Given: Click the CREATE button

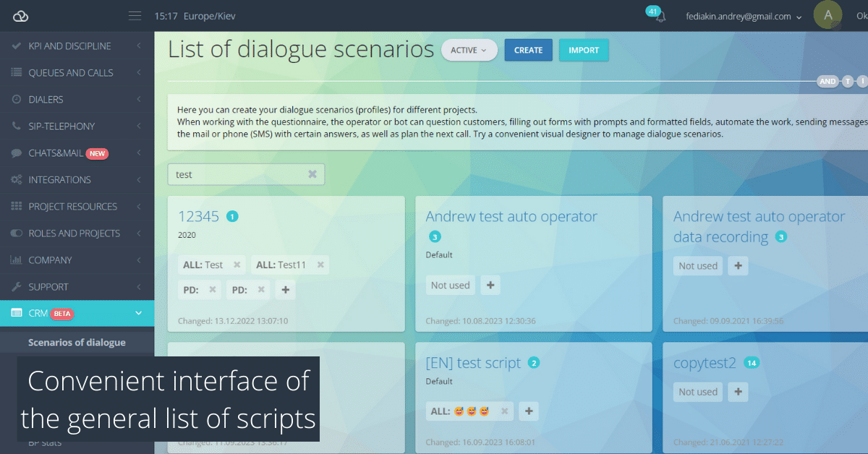Looking at the screenshot, I should tap(528, 51).
